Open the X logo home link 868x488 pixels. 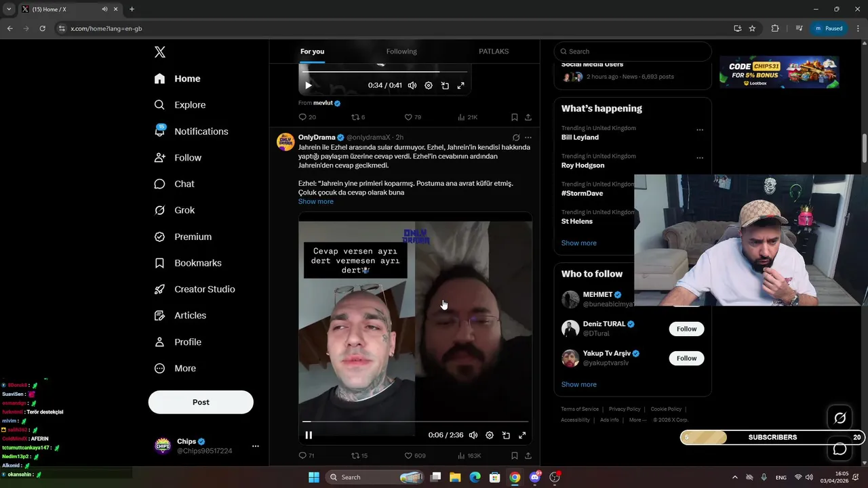159,52
